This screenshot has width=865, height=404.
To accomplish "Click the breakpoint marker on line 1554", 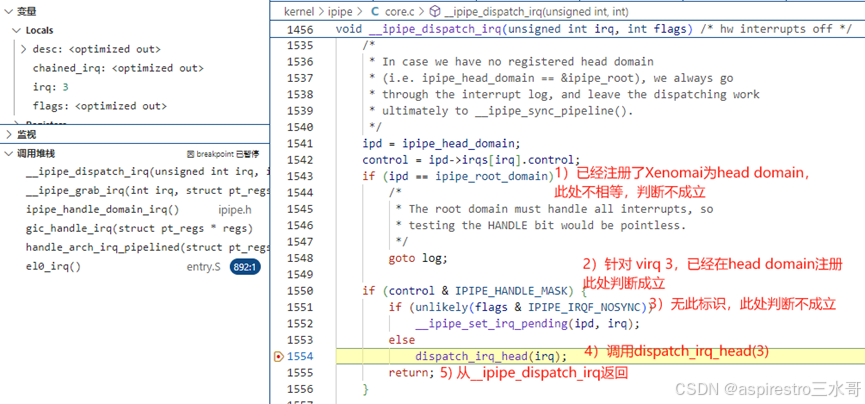I will [x=279, y=357].
